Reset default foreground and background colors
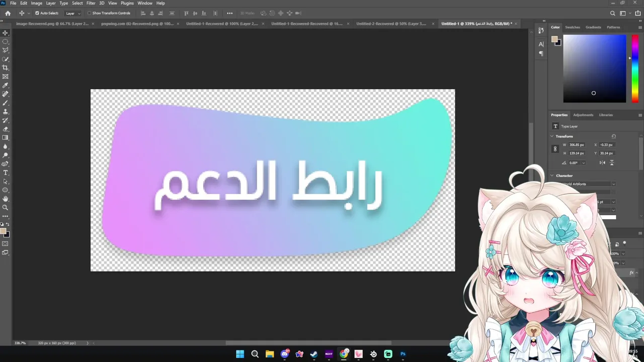Image resolution: width=644 pixels, height=362 pixels. coord(2,225)
